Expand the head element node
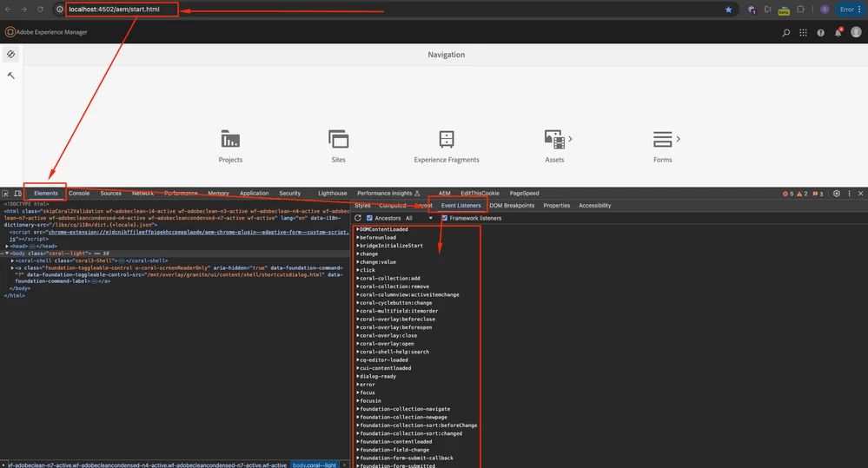Image resolution: width=868 pixels, height=468 pixels. 7,247
